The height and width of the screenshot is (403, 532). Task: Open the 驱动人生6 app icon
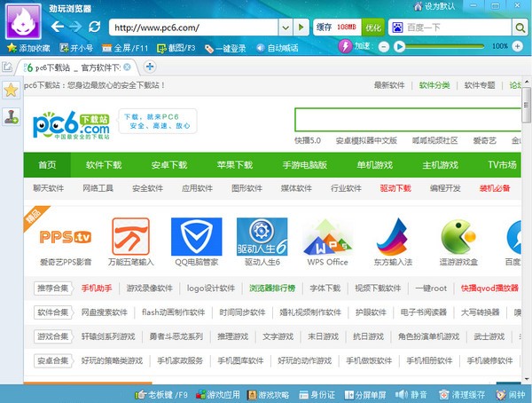tap(262, 236)
